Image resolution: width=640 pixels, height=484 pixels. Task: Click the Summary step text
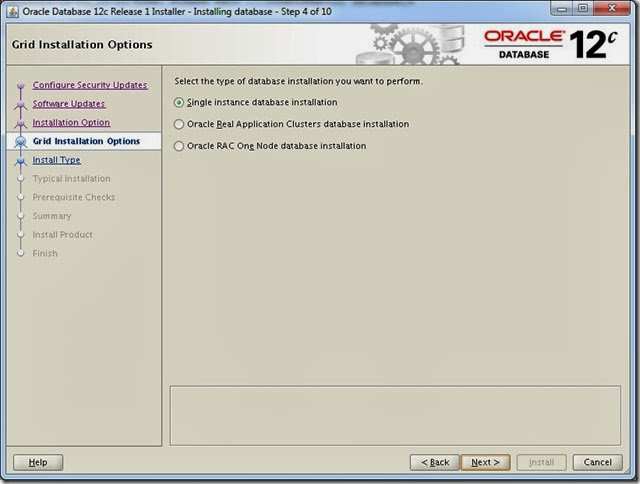point(52,216)
